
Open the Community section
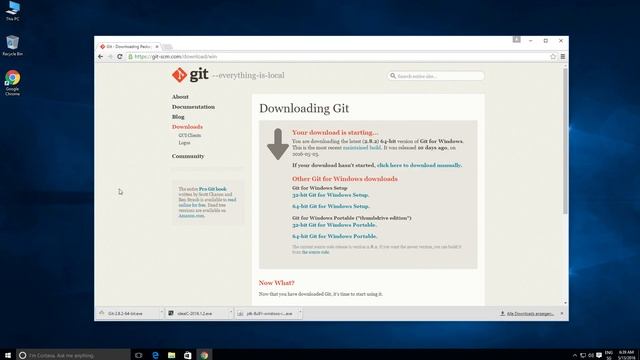coord(188,156)
